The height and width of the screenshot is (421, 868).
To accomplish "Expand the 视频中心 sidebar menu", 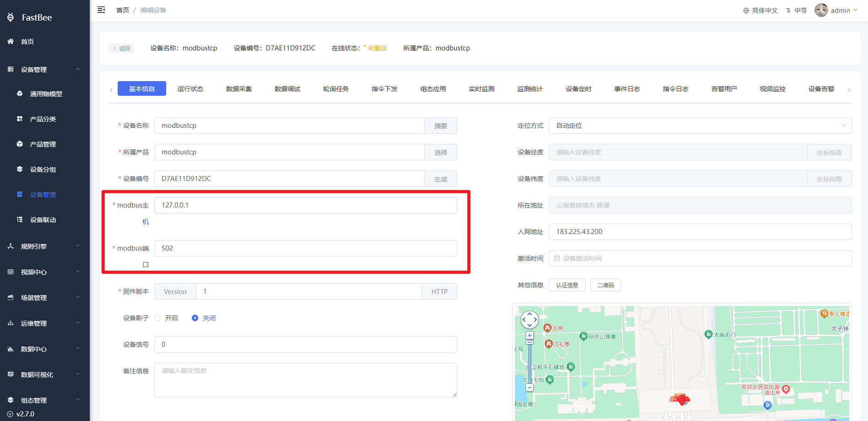I will pyautogui.click(x=45, y=272).
